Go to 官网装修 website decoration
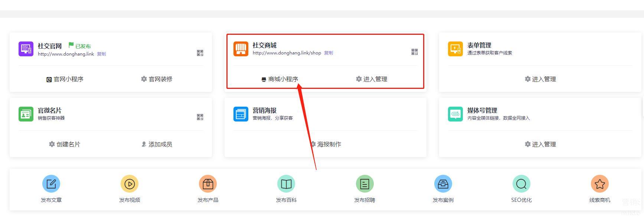Viewport: 644px width, 220px height. [x=157, y=79]
